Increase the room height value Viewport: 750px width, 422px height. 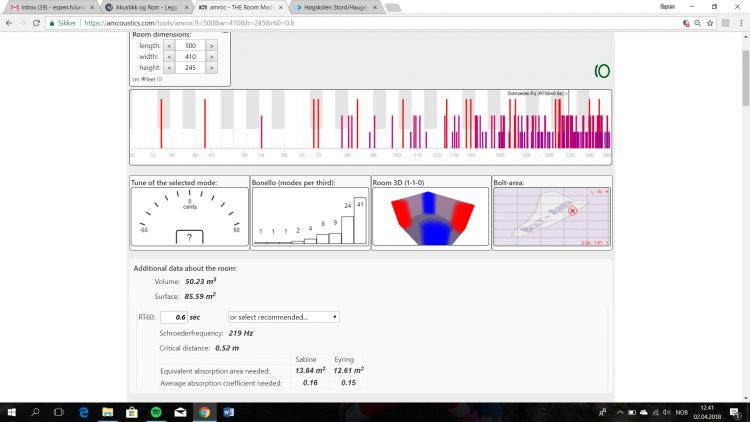tap(211, 68)
